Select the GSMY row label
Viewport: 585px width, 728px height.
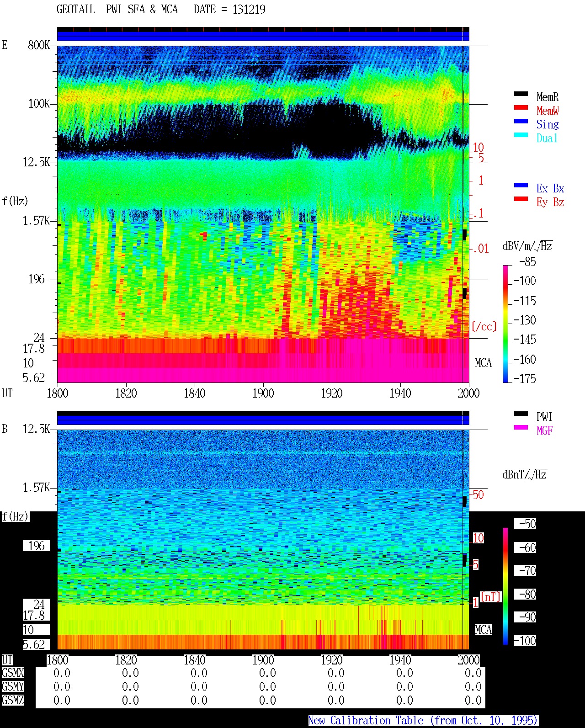pos(13,687)
